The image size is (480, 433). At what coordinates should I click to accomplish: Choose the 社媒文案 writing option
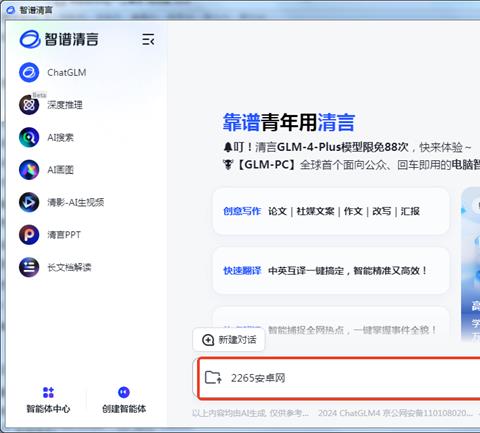tap(315, 211)
